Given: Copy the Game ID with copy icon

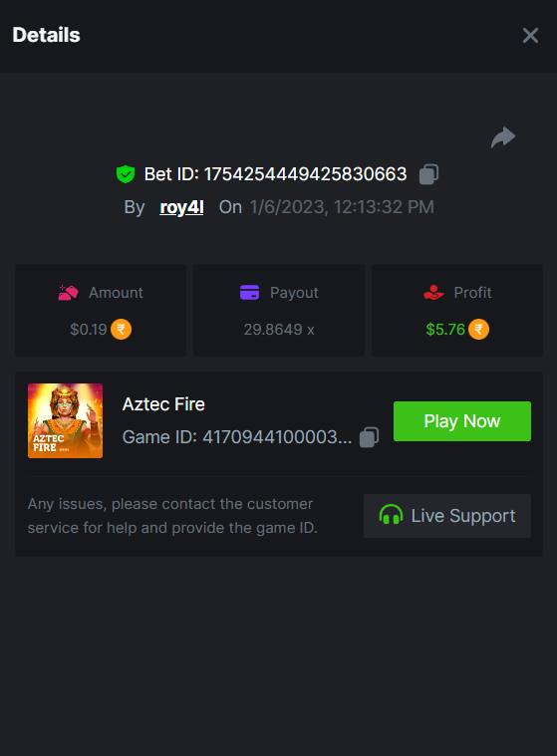Looking at the screenshot, I should (369, 437).
